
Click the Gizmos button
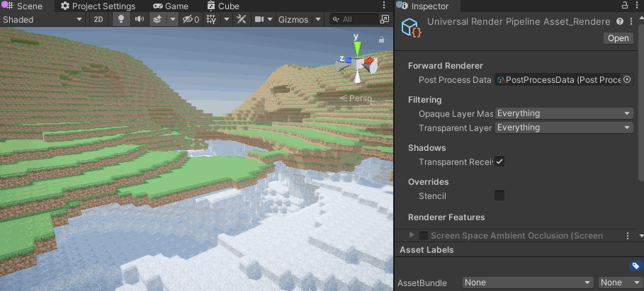click(x=293, y=19)
